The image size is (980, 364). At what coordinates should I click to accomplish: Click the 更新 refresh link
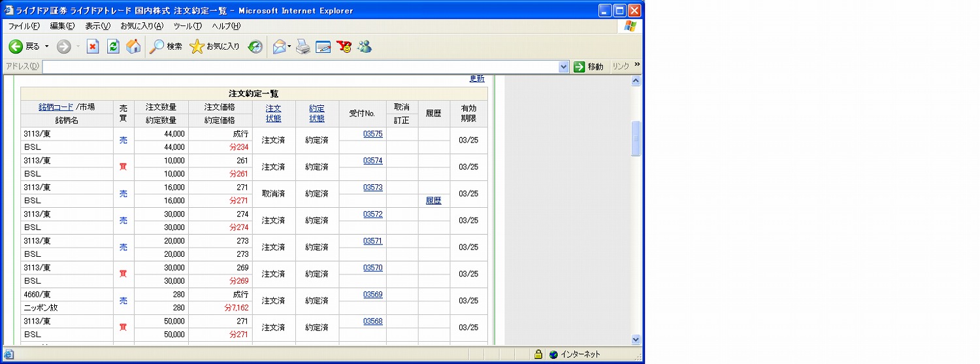[x=477, y=78]
